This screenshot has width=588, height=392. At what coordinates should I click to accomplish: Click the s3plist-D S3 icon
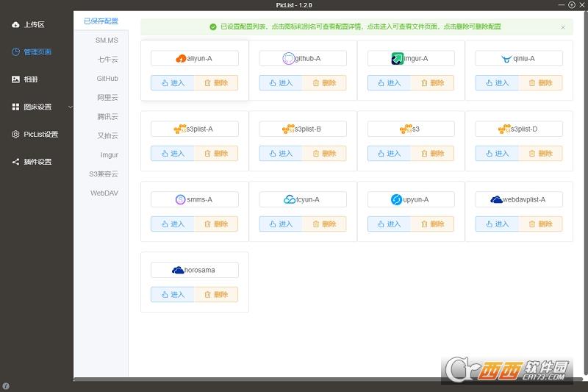click(x=504, y=129)
